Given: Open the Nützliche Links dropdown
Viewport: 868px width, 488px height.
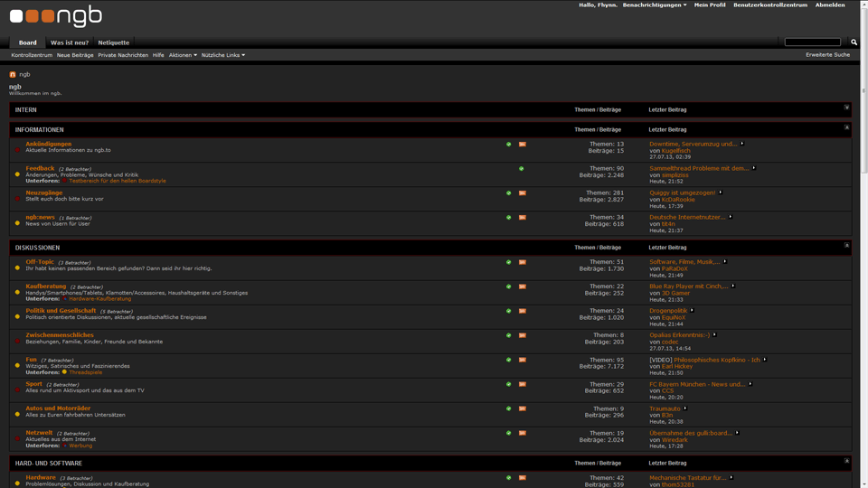Looking at the screenshot, I should coord(222,55).
